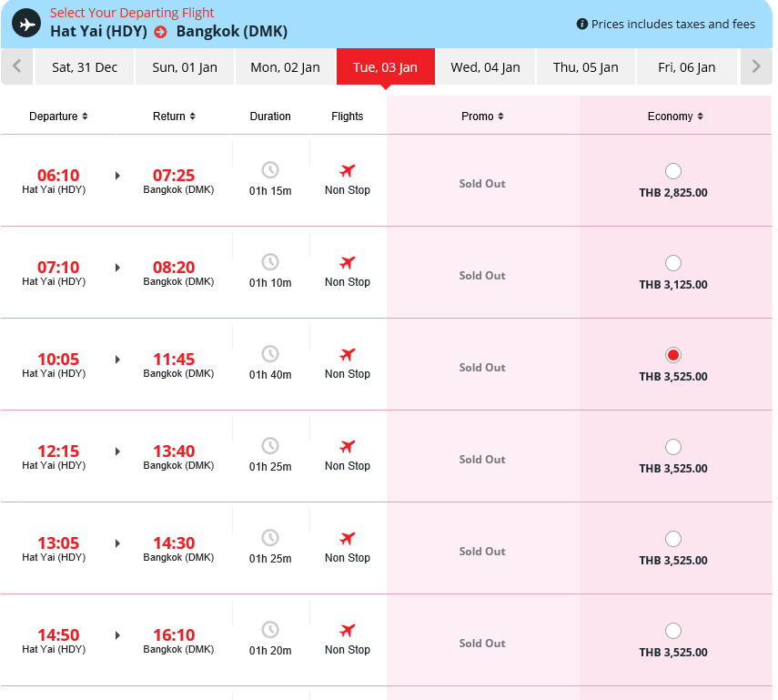The image size is (778, 700).
Task: Click the clock icon for the 10:05 flight
Action: pos(270,354)
